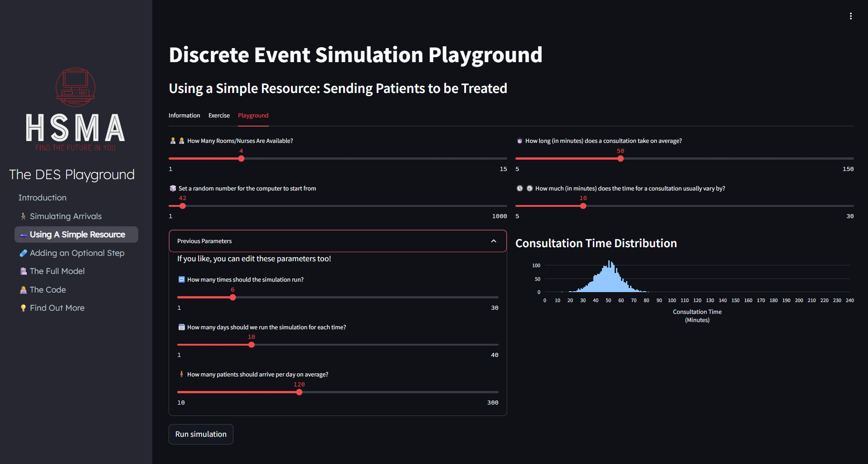Click the repeat icon beside simulation runs label
This screenshot has width=868, height=464.
point(181,279)
